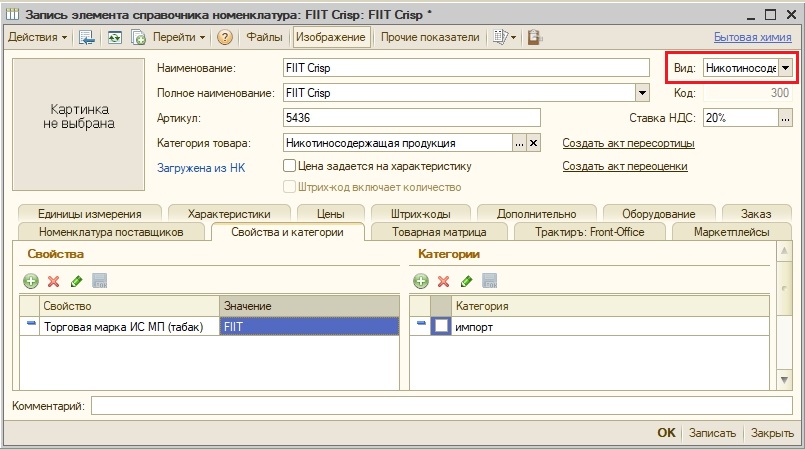This screenshot has height=450, width=805.
Task: Click the clipboard document icon in toolbar
Action: click(534, 37)
